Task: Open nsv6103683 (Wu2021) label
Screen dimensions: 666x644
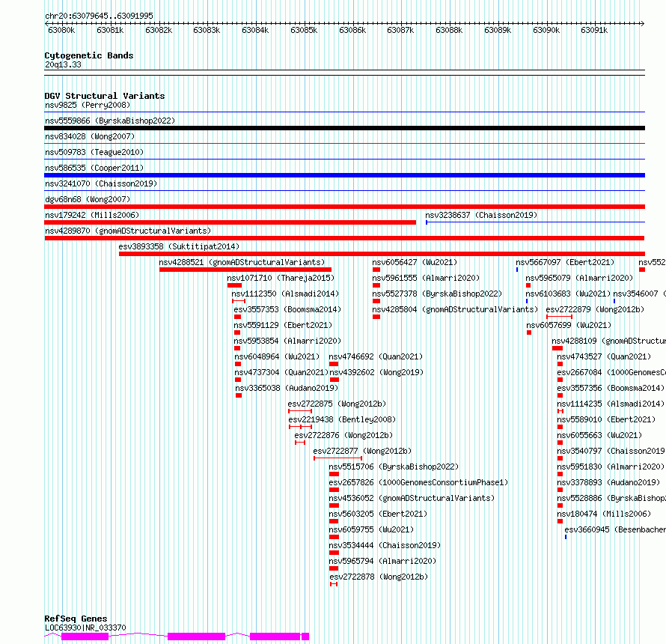Action: (x=568, y=294)
